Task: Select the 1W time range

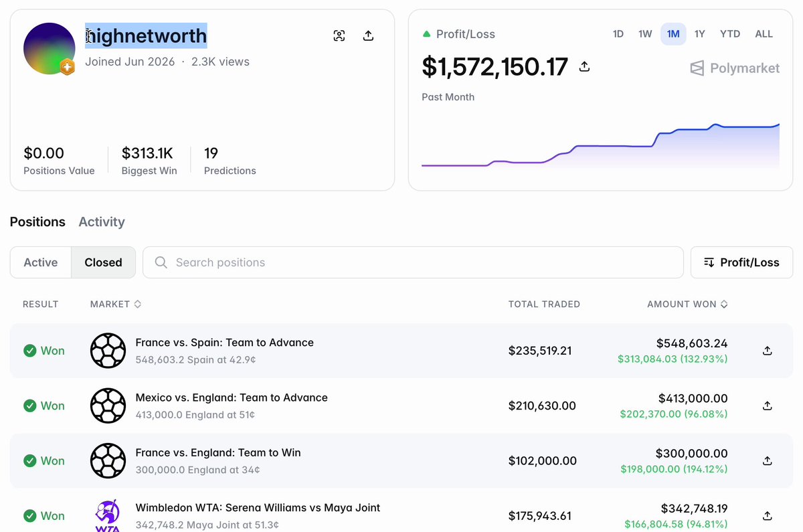Action: pos(645,34)
